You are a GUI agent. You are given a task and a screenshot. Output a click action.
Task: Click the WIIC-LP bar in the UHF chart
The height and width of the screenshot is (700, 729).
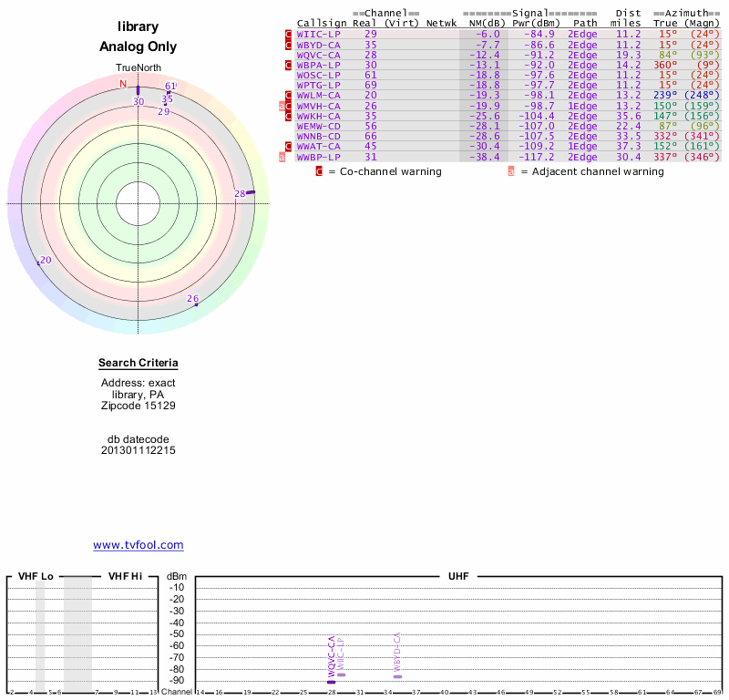click(341, 674)
